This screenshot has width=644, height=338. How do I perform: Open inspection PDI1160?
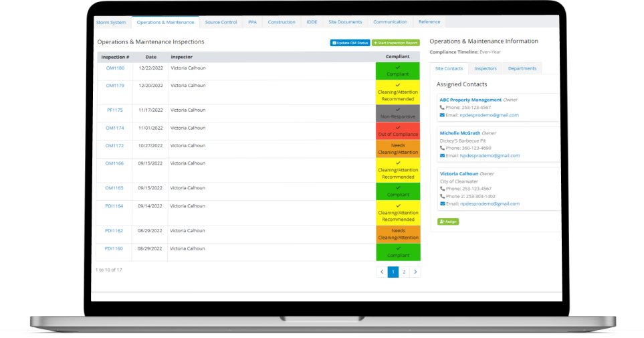coord(114,248)
